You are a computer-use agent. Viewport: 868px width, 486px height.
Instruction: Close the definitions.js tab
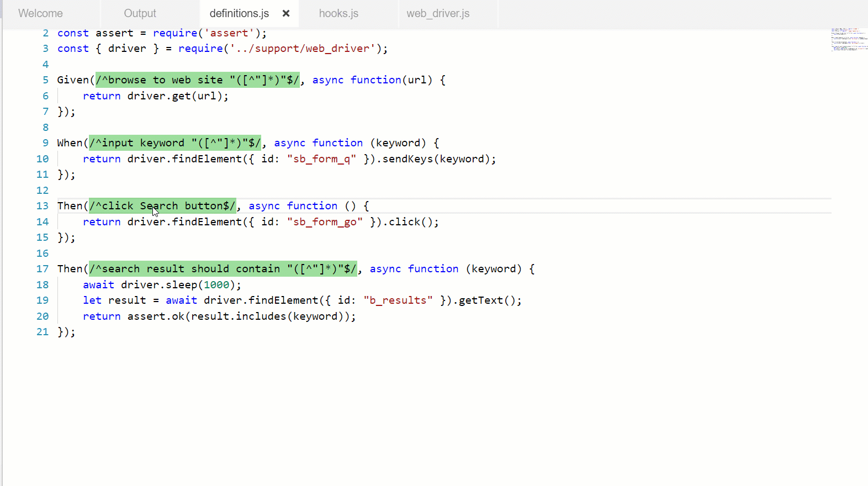pos(286,13)
